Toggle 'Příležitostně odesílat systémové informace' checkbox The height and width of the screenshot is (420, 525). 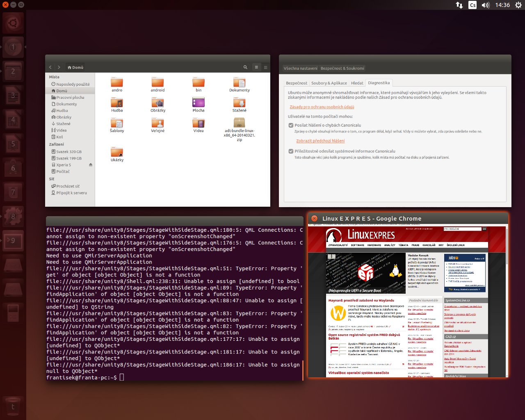click(x=291, y=151)
